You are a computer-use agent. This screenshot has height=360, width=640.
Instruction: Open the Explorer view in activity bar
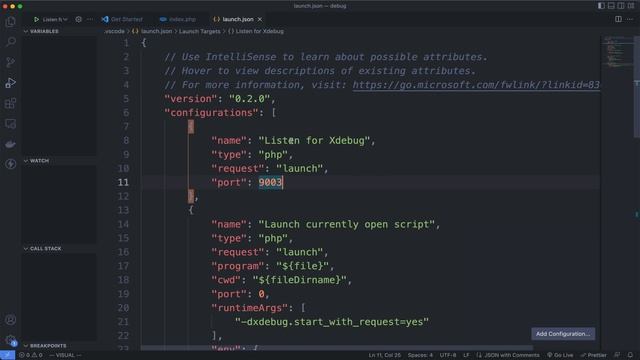[11, 22]
